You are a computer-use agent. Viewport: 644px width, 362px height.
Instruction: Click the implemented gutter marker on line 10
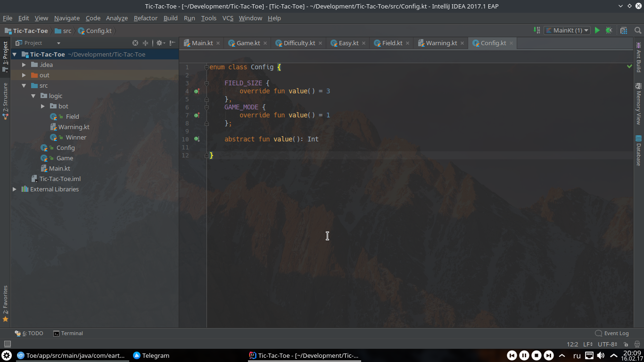click(x=197, y=139)
